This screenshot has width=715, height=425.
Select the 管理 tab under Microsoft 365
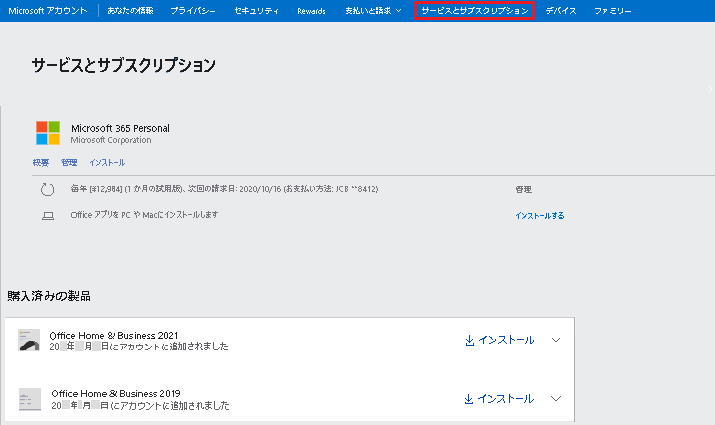pos(69,162)
